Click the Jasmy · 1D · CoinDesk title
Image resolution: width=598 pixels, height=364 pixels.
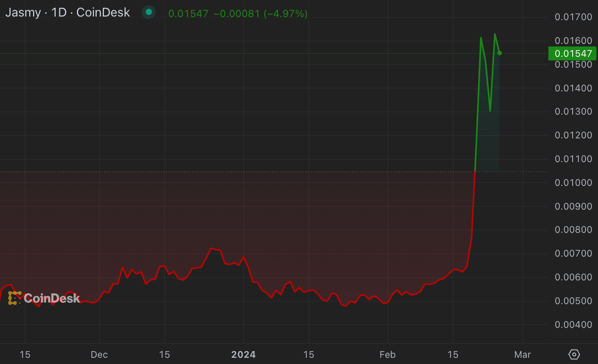[x=68, y=12]
